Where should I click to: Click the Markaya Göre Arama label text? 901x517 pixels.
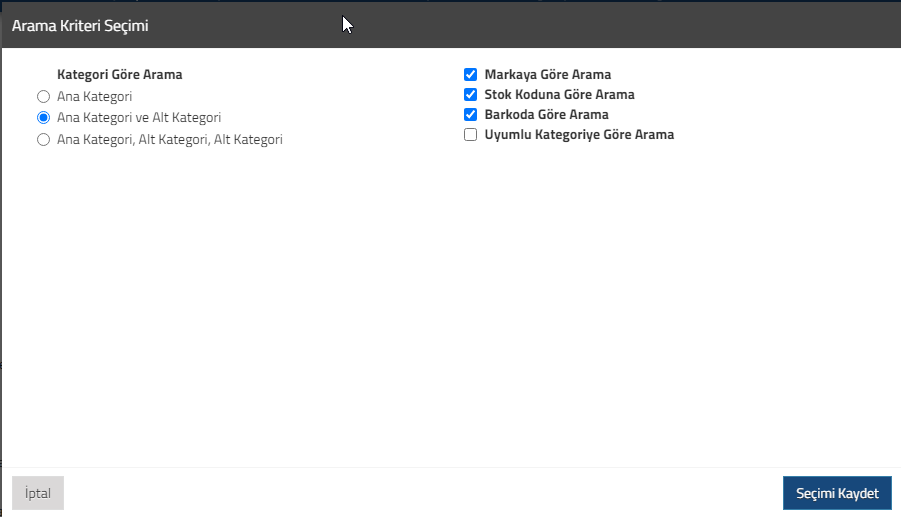(x=548, y=75)
